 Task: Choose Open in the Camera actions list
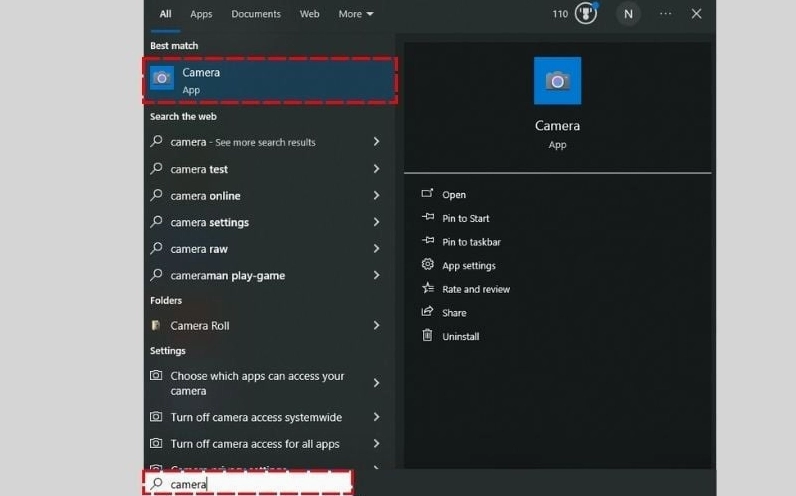pyautogui.click(x=454, y=195)
